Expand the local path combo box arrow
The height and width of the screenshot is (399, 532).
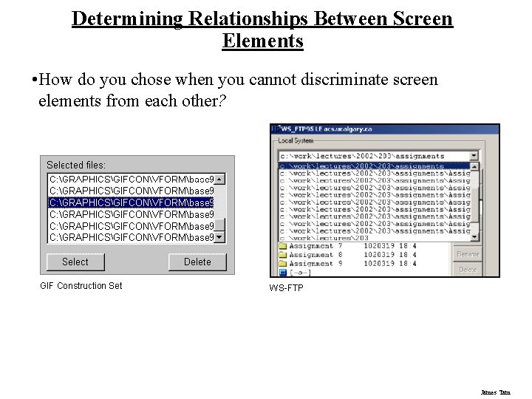(x=474, y=156)
